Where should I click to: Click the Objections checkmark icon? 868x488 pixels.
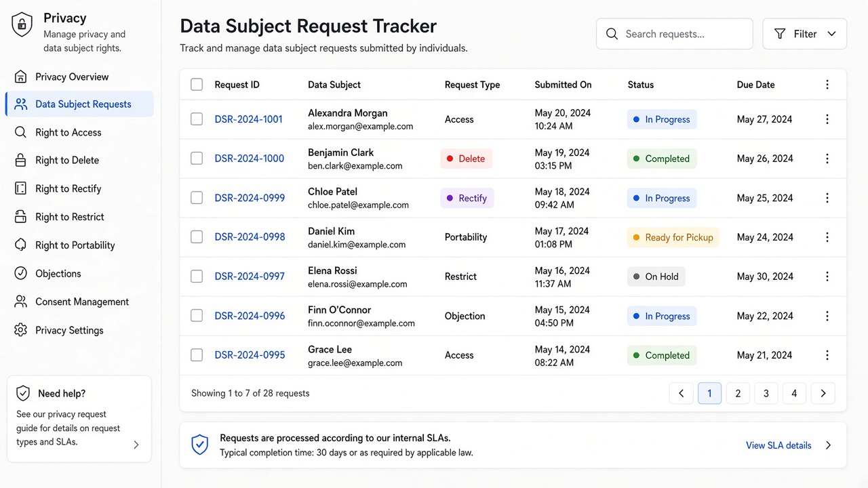(x=21, y=273)
